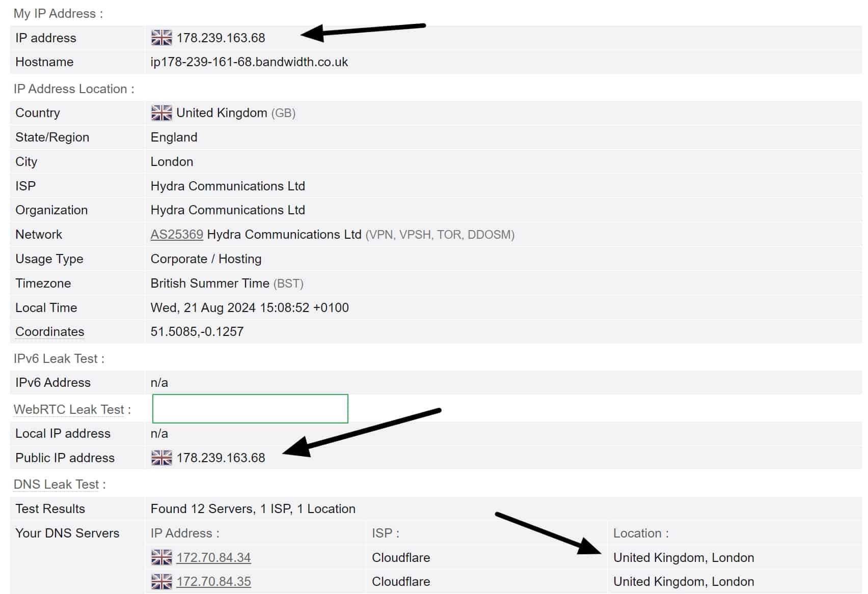
Task: Click the ISP column header in DNS table
Action: 386,533
